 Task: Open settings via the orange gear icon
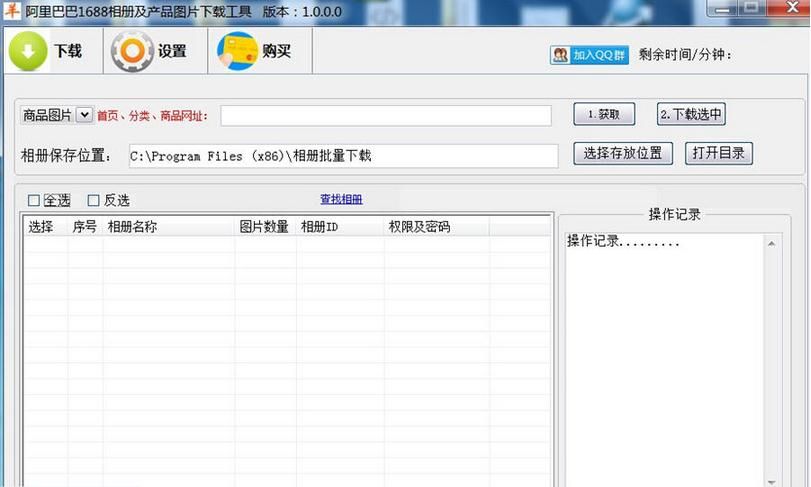(132, 51)
